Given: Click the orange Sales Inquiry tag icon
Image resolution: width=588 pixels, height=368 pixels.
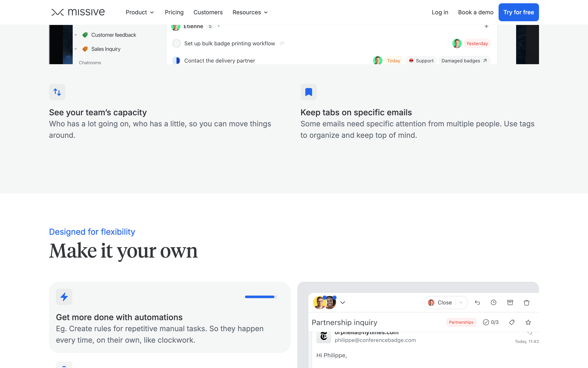Looking at the screenshot, I should pyautogui.click(x=85, y=49).
